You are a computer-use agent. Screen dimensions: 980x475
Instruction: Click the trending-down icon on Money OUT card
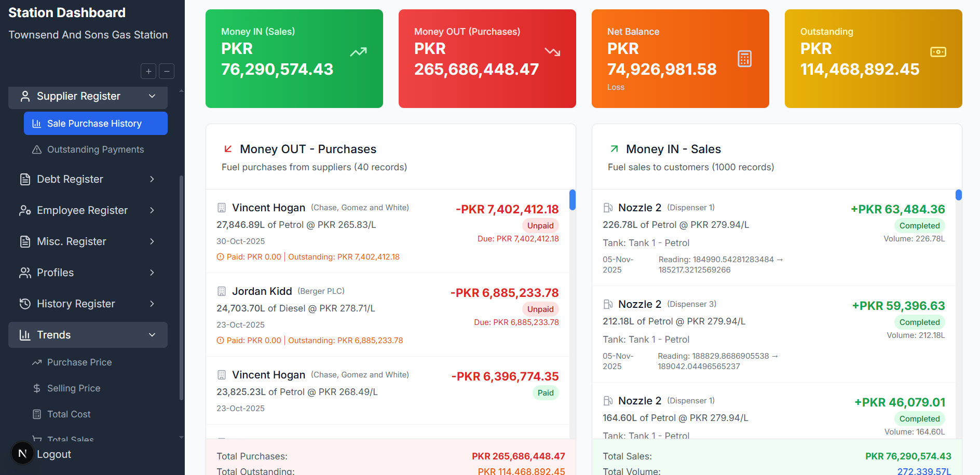click(551, 52)
